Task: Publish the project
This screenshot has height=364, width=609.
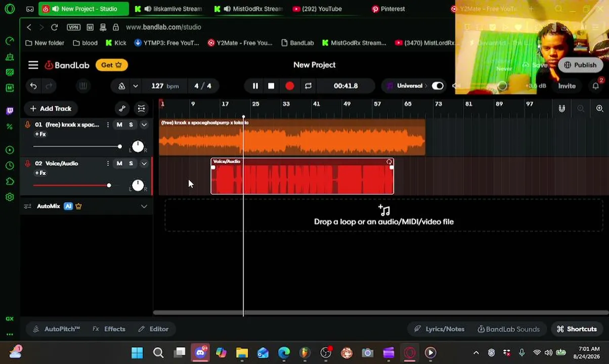Action: (580, 65)
